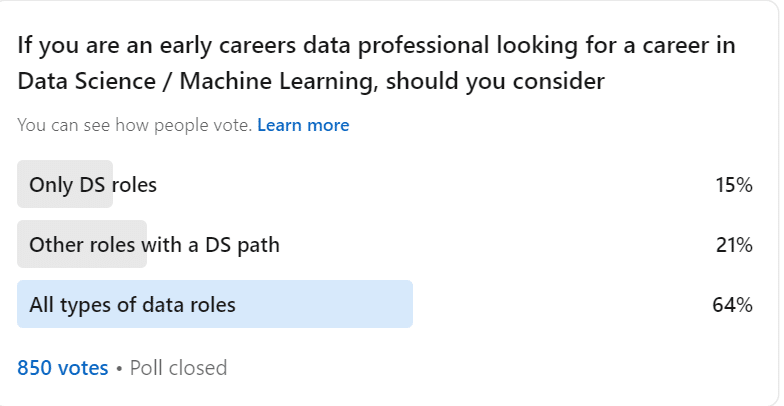Viewport: 784px width, 406px height.
Task: Click the word 'roles' in Only DS roles
Action: pos(134,185)
